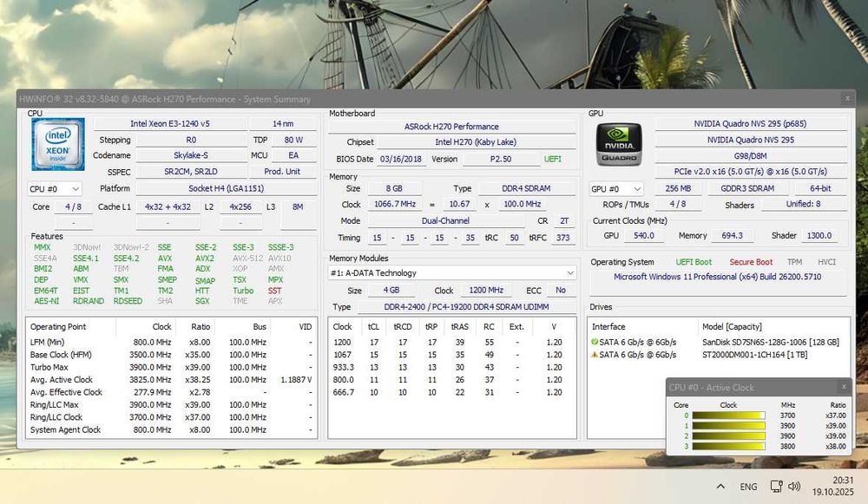The image size is (868, 504).
Task: Click the ASRock H270 Performance motherboard field
Action: tap(451, 126)
